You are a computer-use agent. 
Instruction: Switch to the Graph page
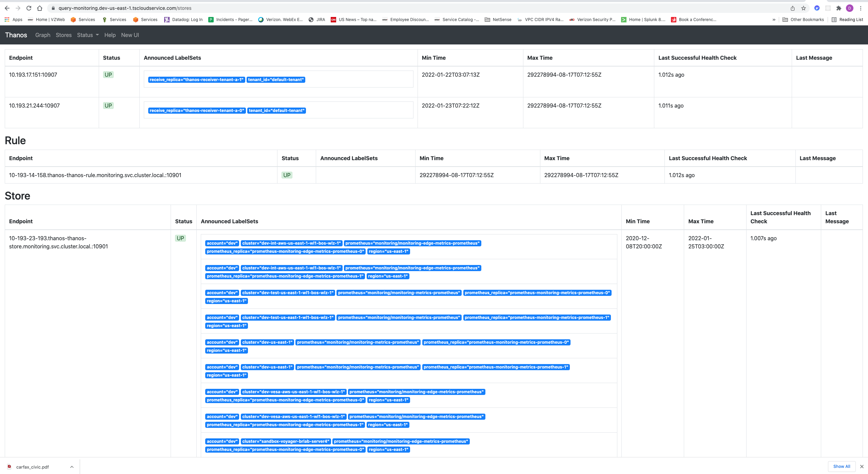coord(42,35)
